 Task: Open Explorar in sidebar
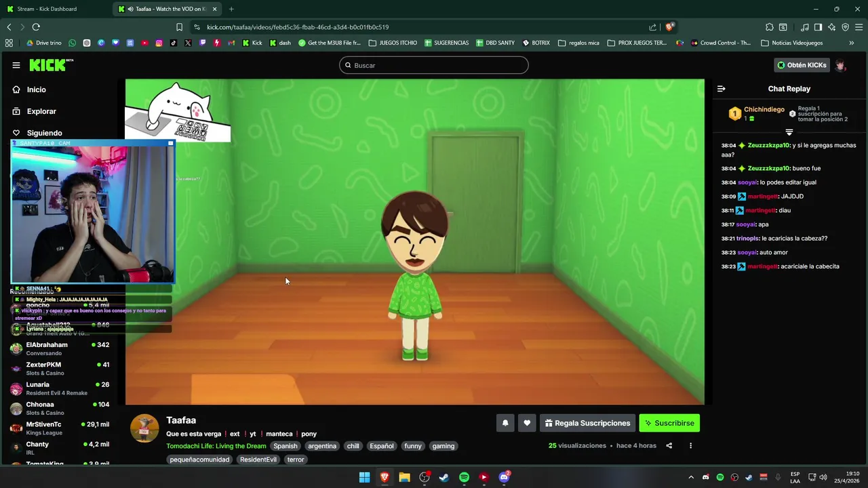[x=41, y=111]
